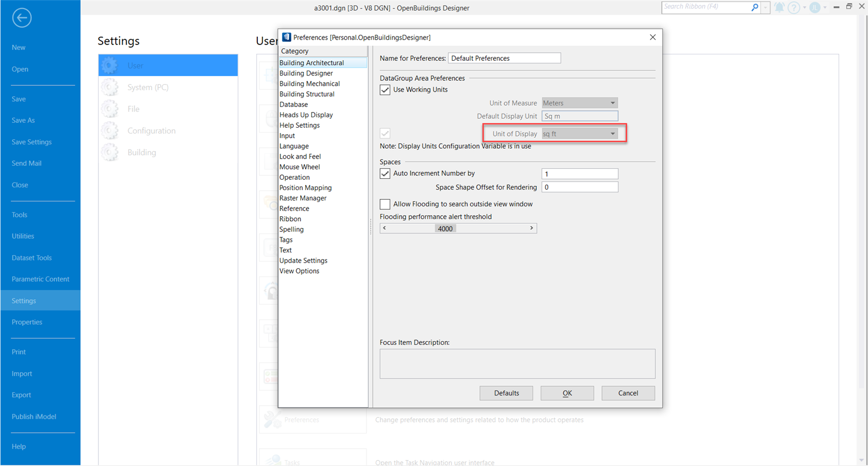Click the help question mark icon
Screen dimensions: 868x466
(794, 8)
